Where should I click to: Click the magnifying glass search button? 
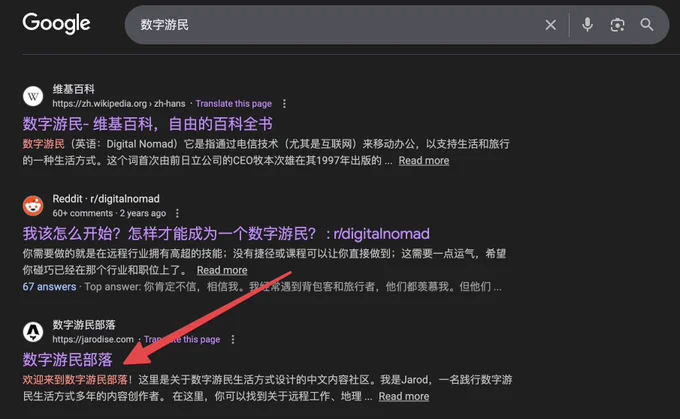click(647, 25)
